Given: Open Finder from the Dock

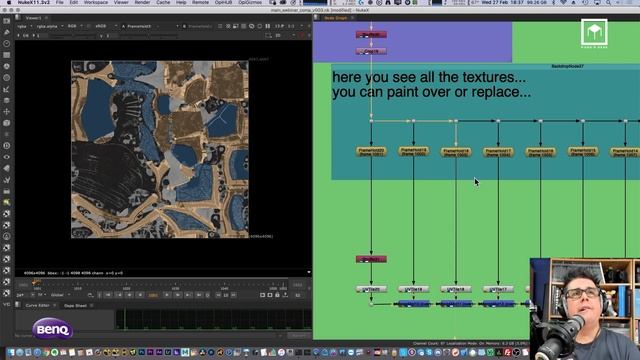Looking at the screenshot, I should [x=11, y=352].
